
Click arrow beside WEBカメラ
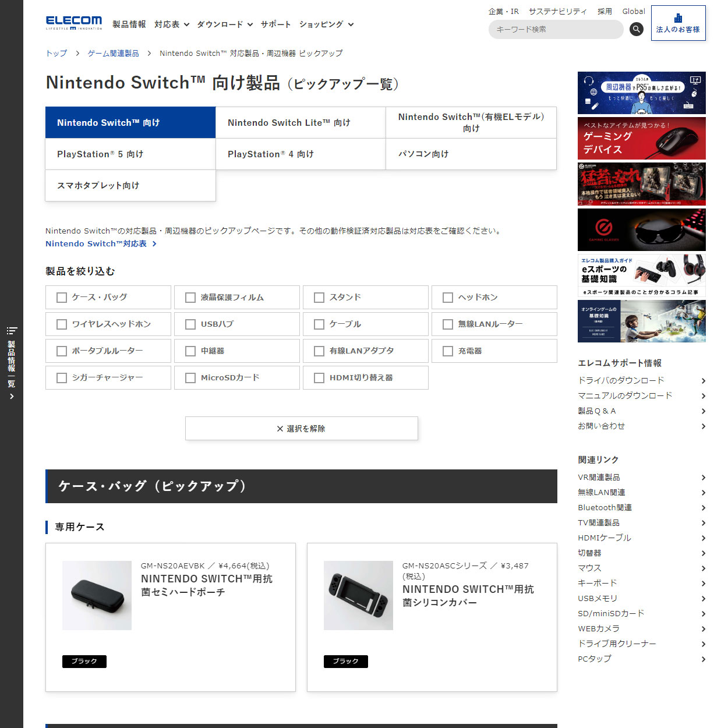pos(704,629)
